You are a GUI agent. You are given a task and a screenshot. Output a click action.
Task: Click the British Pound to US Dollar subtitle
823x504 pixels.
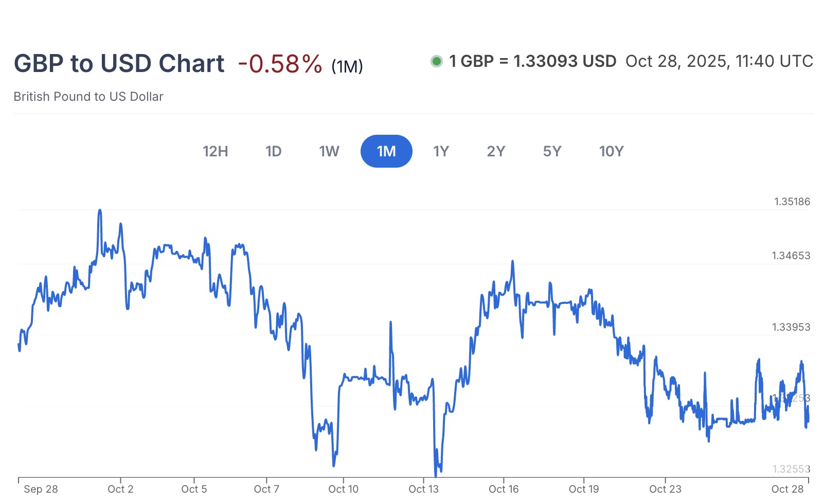pyautogui.click(x=88, y=96)
